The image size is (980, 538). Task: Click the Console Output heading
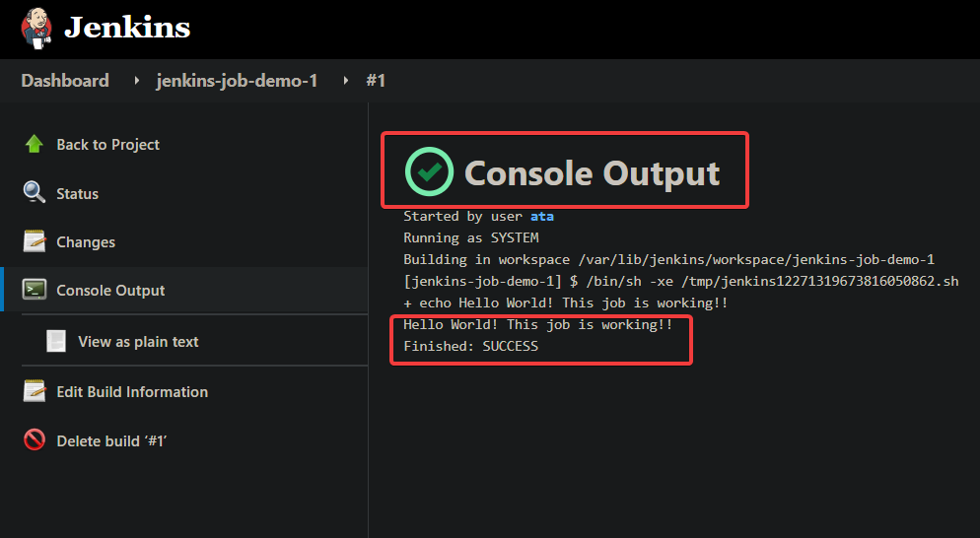[x=592, y=173]
